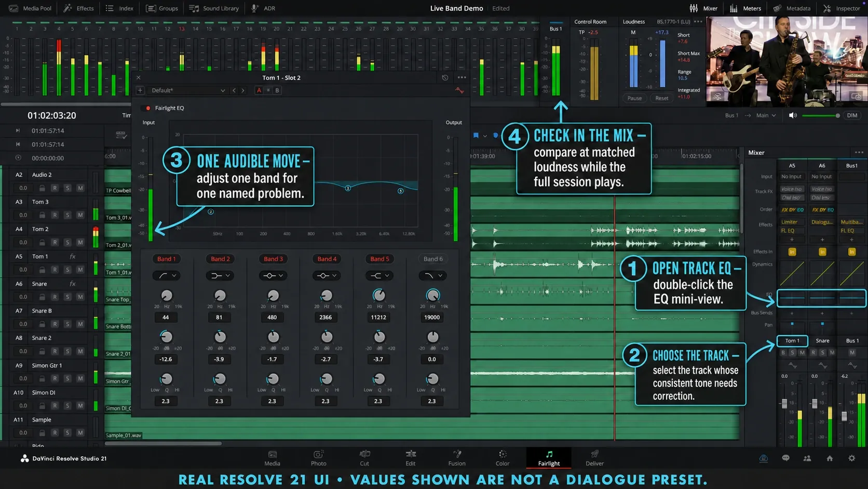The image size is (868, 489).
Task: Open the Media Pool panel
Action: pyautogui.click(x=30, y=8)
